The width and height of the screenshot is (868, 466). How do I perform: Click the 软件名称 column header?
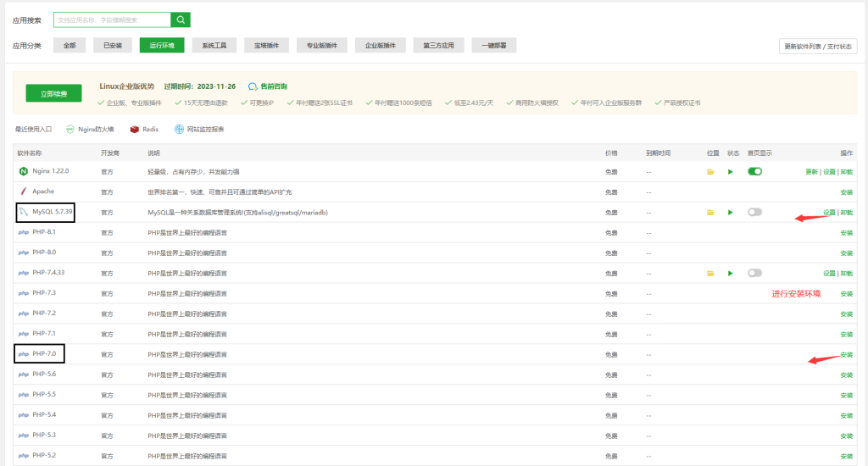(30, 153)
